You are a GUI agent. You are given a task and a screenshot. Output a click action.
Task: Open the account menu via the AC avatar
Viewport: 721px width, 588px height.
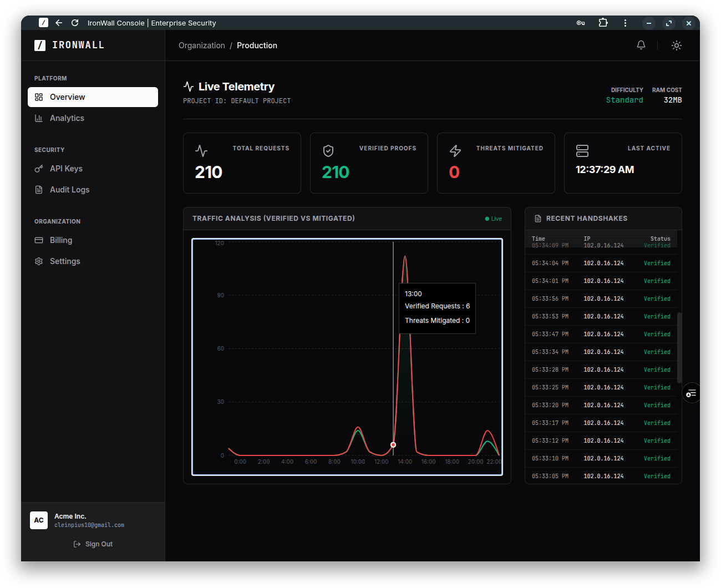(x=39, y=520)
